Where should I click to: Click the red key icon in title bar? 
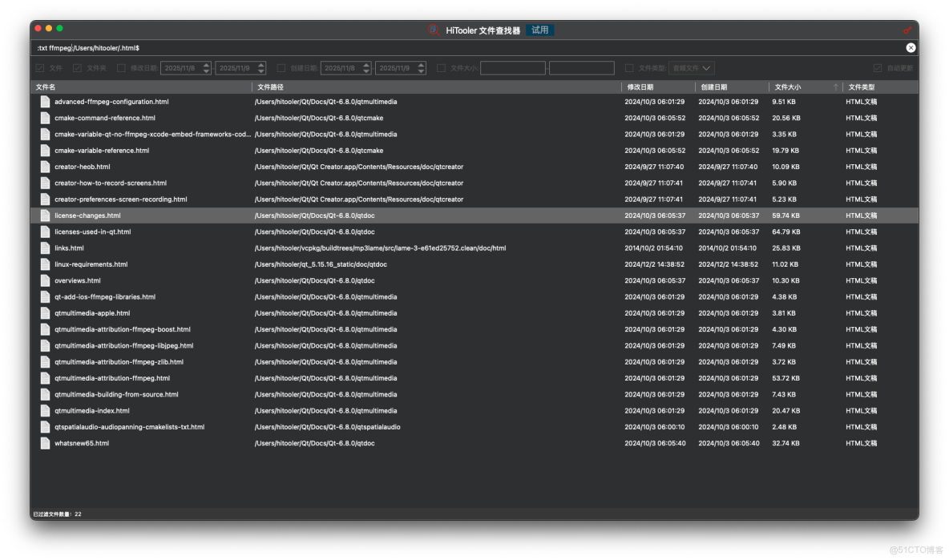(x=907, y=30)
